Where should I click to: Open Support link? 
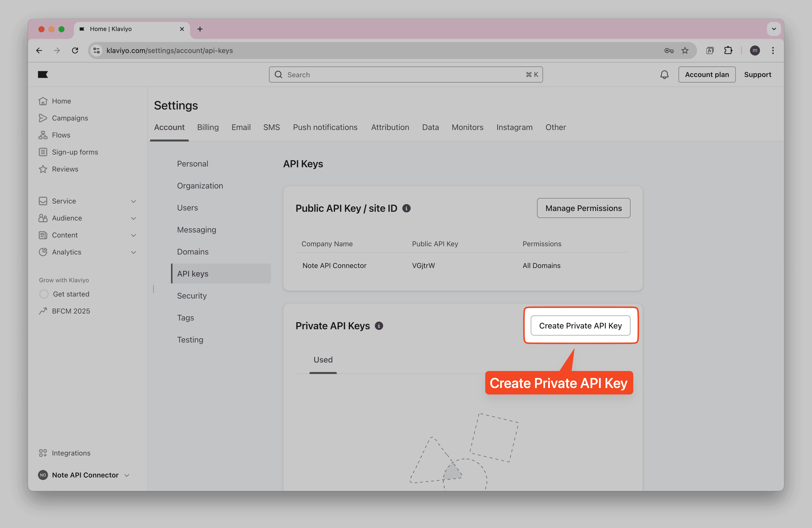click(x=757, y=74)
